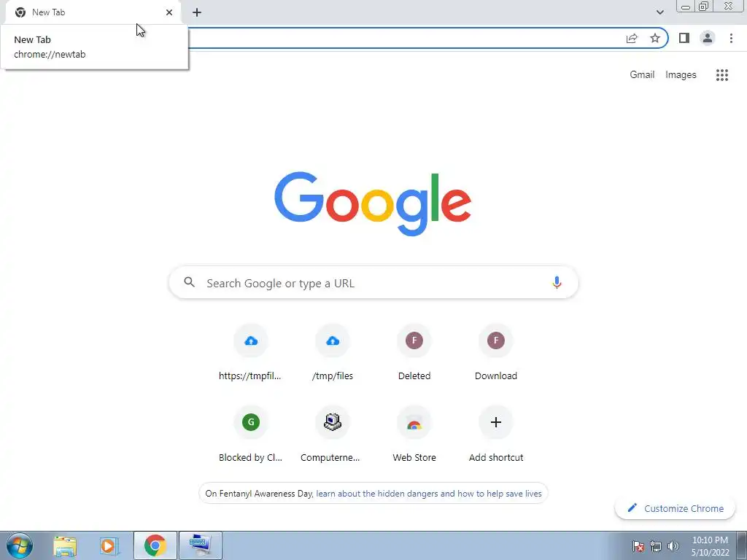Viewport: 747px width, 560px height.
Task: Expand the search tabs chevron
Action: pos(659,12)
